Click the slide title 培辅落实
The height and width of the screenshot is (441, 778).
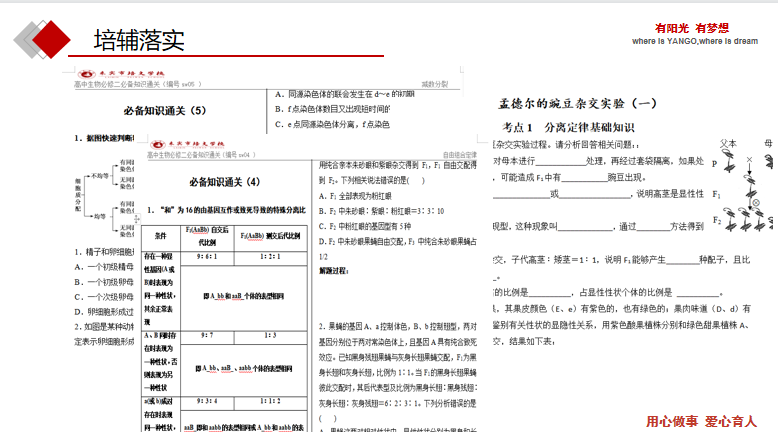139,40
